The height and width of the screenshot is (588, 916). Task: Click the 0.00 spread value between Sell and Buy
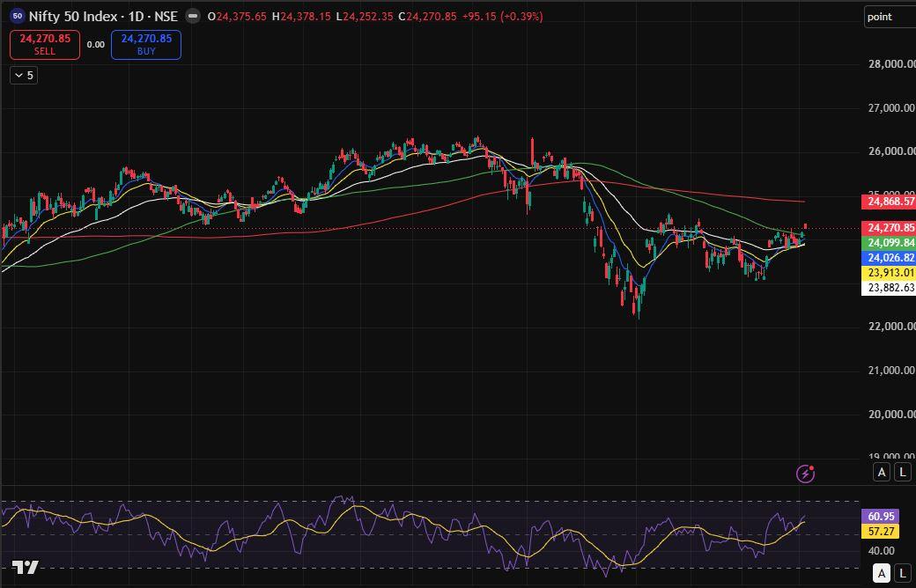96,45
